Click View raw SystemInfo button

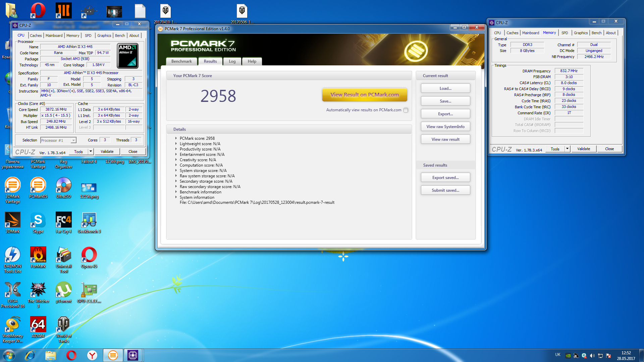pos(445,127)
